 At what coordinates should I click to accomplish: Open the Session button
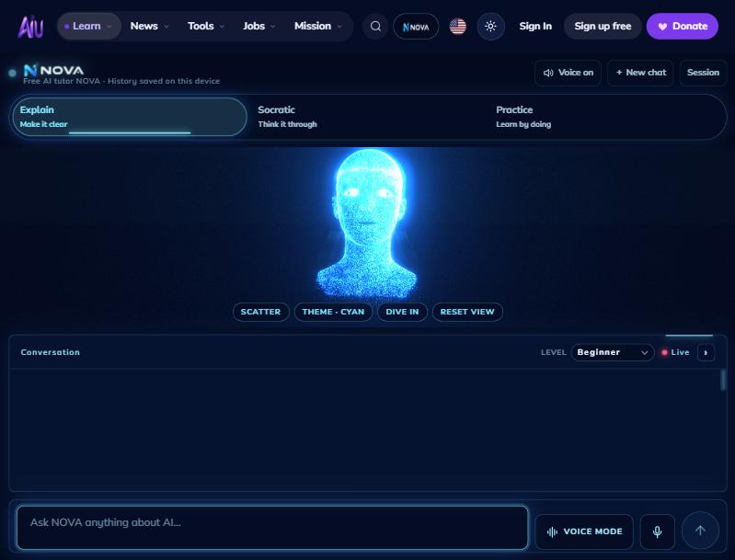pyautogui.click(x=703, y=73)
